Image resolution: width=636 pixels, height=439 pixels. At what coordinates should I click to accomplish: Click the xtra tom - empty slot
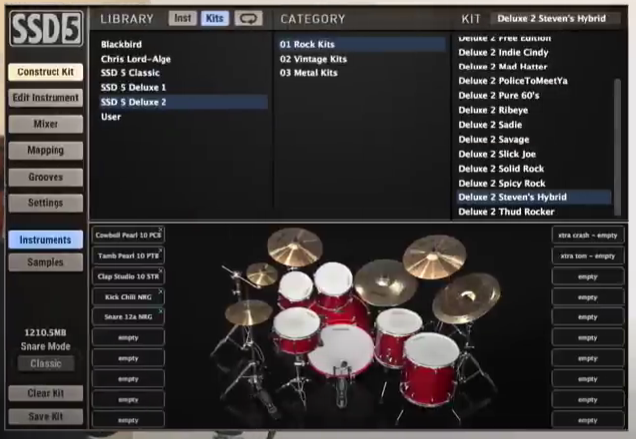coord(588,256)
